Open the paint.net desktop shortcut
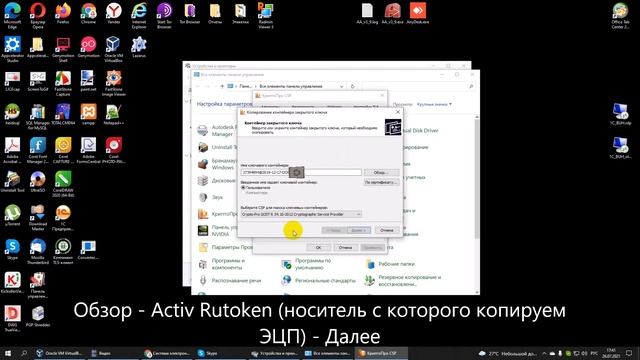This screenshot has width=640, height=360. point(88,81)
